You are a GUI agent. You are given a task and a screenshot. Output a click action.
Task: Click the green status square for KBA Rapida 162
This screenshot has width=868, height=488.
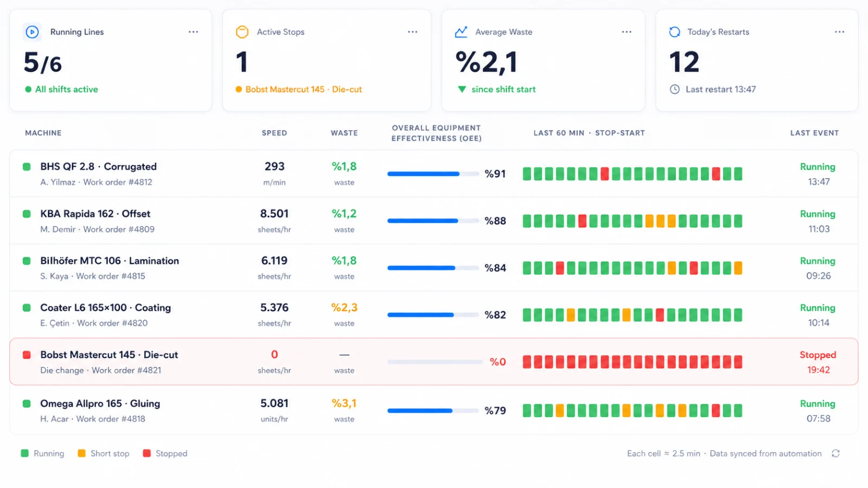tap(27, 214)
